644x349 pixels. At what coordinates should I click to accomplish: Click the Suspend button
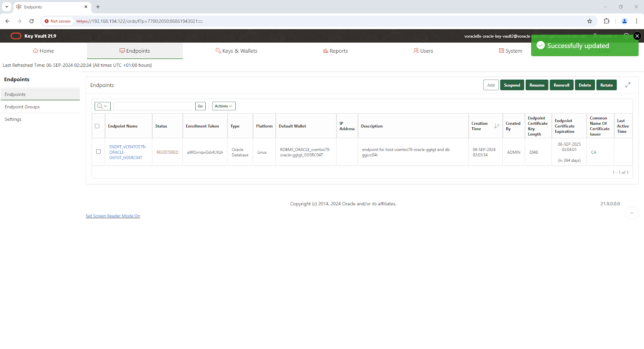[x=512, y=85]
